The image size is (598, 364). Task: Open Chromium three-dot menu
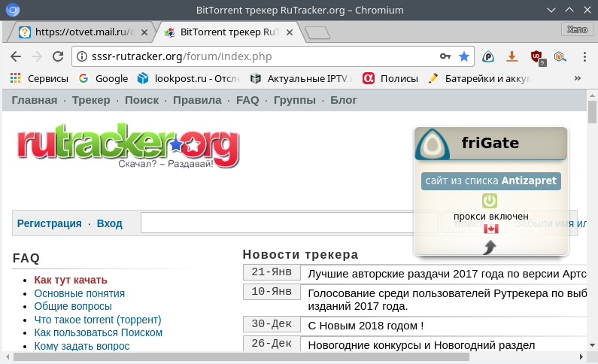coord(584,57)
